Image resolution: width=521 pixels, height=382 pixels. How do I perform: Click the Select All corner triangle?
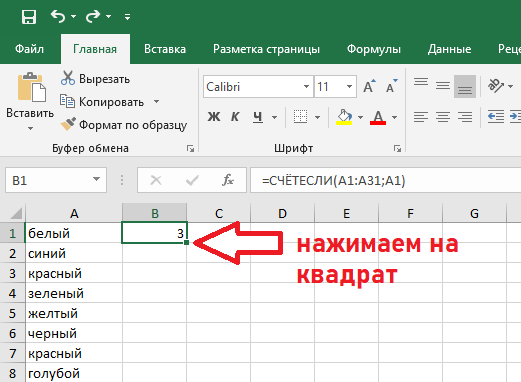pos(16,213)
